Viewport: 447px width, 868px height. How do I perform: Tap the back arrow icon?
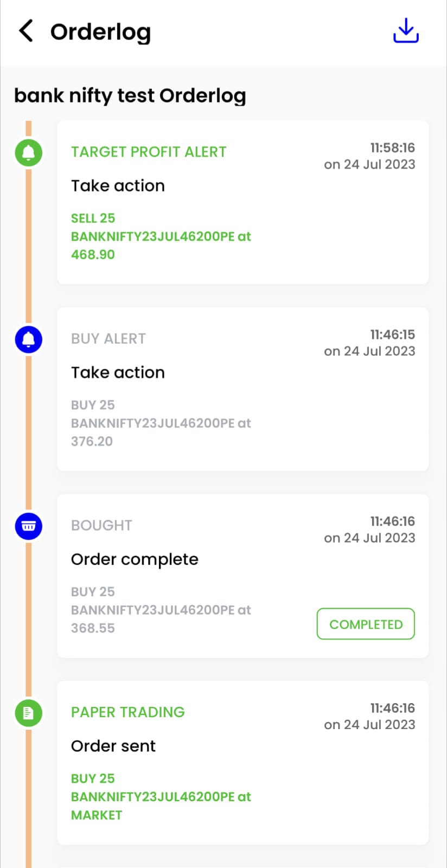tap(26, 31)
